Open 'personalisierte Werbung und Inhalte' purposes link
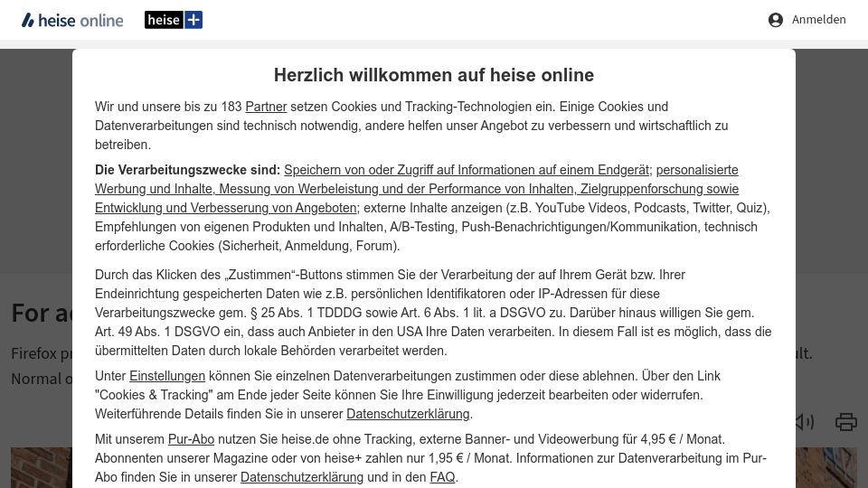 (416, 189)
